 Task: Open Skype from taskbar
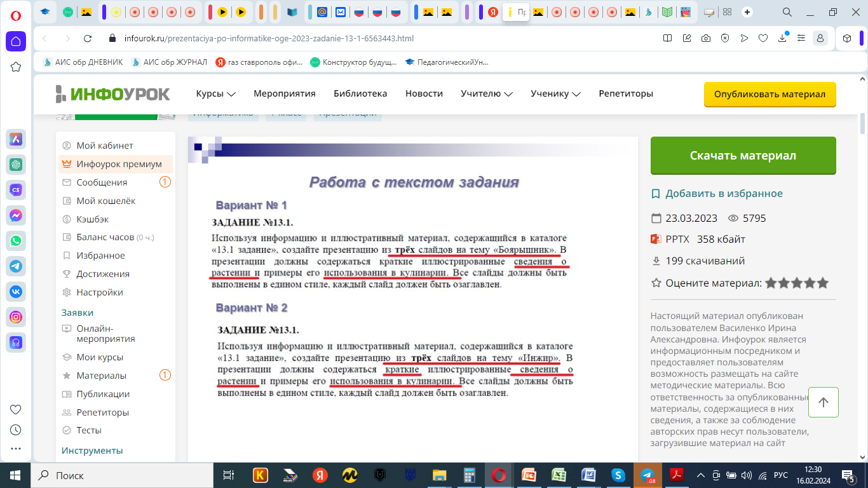(x=618, y=475)
